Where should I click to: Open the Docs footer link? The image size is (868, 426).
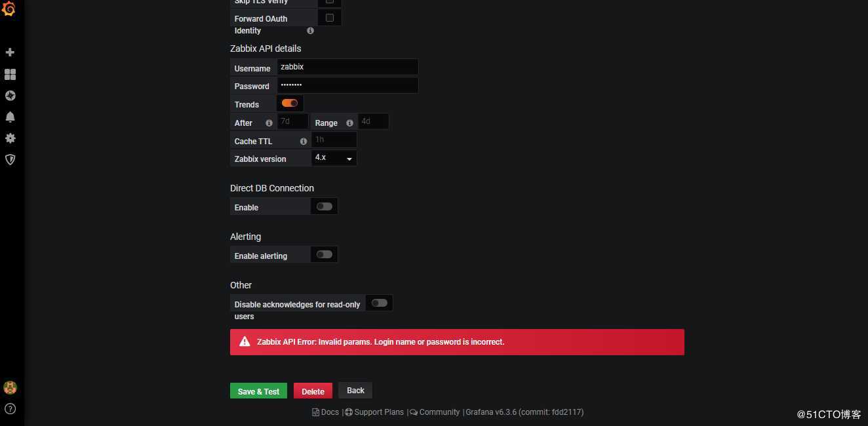tap(325, 412)
